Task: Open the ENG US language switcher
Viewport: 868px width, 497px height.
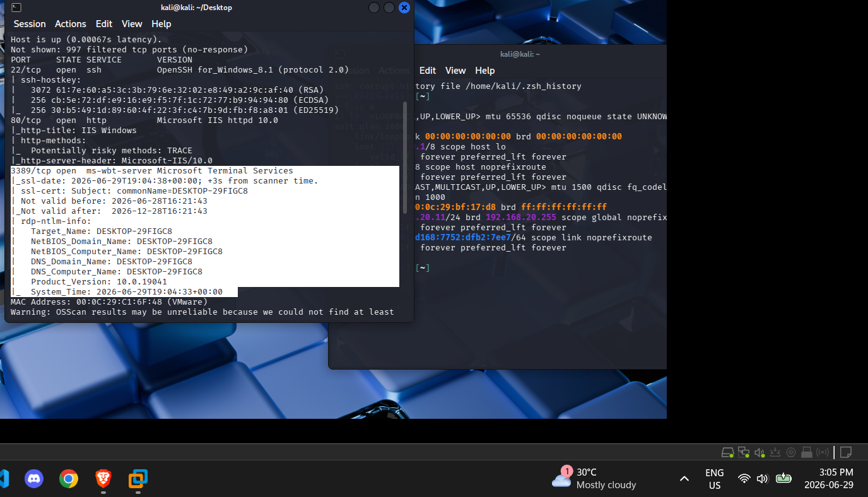Action: pos(715,479)
